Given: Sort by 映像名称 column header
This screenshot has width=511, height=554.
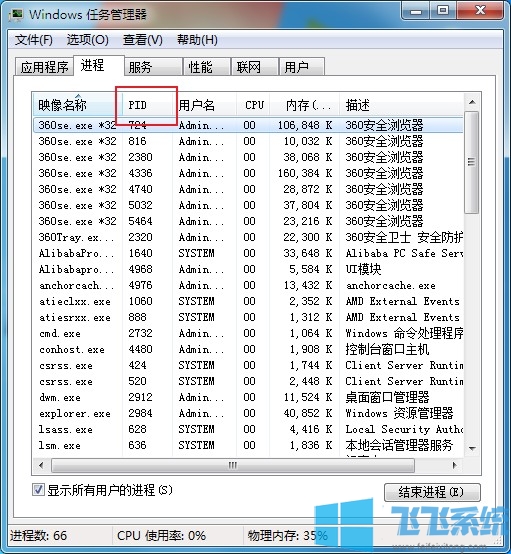Looking at the screenshot, I should (x=78, y=105).
